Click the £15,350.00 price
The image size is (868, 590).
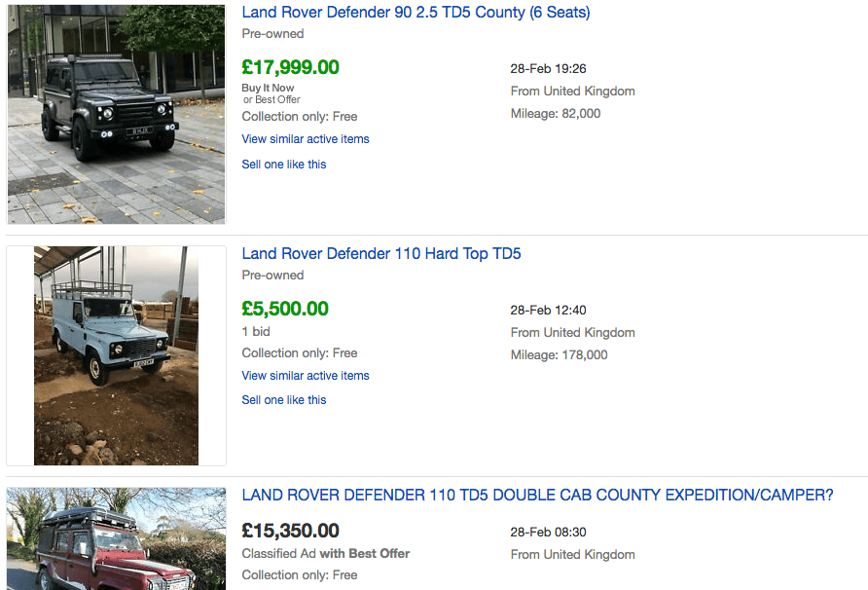pyautogui.click(x=291, y=532)
